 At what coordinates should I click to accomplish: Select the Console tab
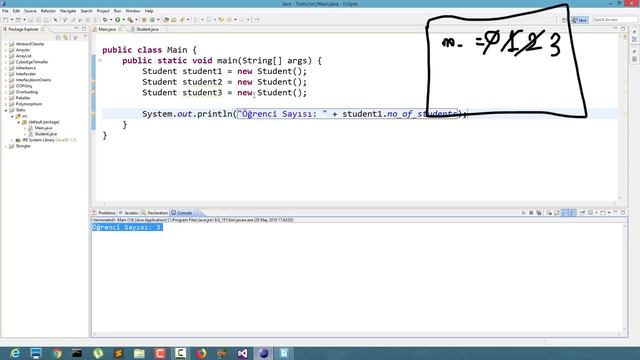coord(184,213)
